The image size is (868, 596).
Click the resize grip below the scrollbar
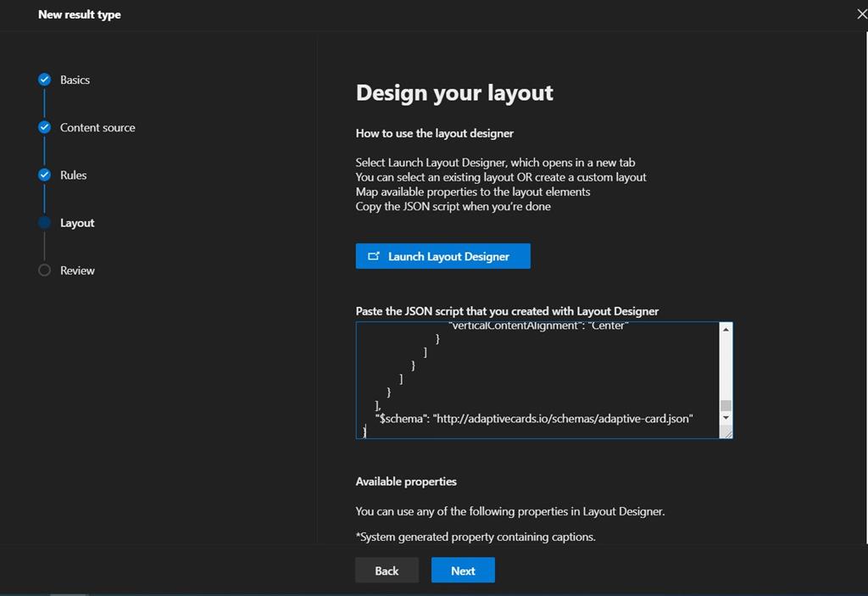tap(726, 432)
